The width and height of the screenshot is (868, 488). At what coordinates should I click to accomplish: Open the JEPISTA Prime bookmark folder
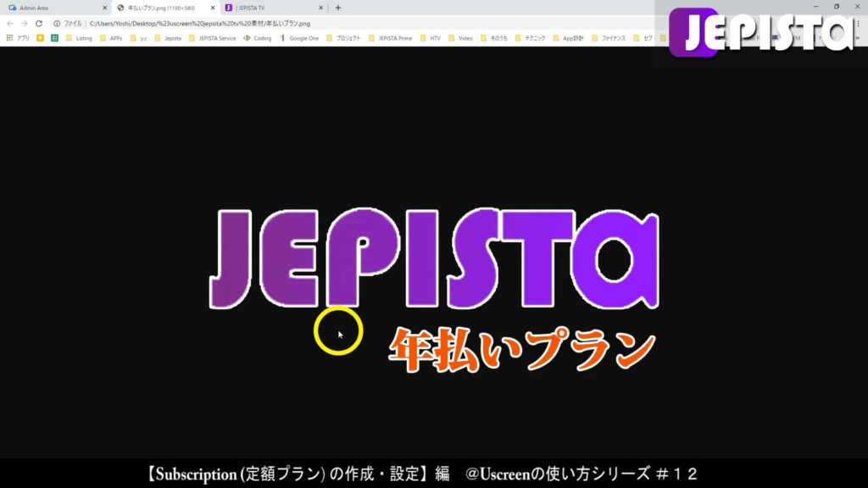[x=390, y=38]
